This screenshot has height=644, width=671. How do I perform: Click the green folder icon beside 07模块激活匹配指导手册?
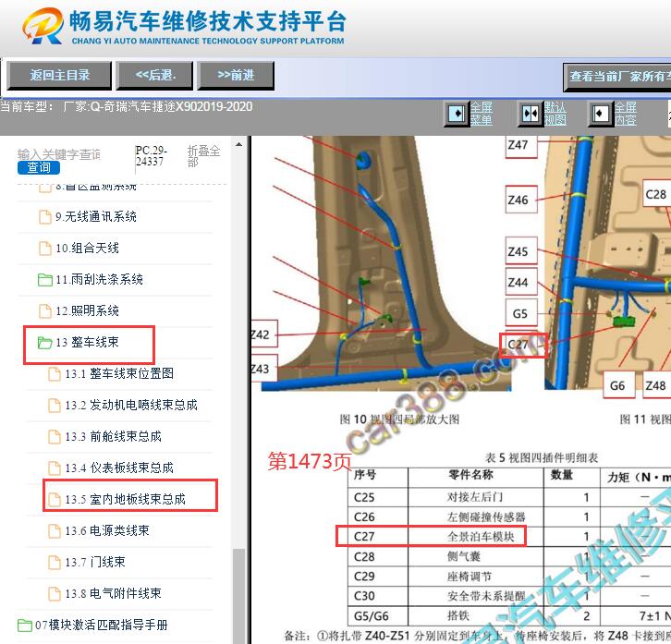[25, 626]
